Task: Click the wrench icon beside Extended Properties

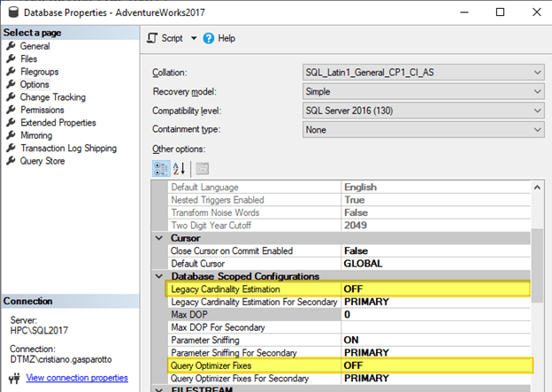Action: (x=11, y=122)
